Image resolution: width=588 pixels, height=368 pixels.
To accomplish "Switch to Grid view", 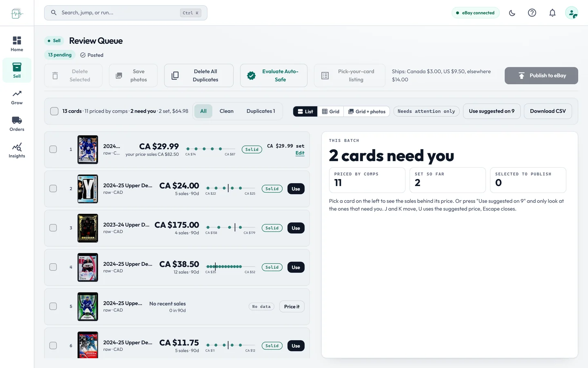I will click(x=331, y=111).
